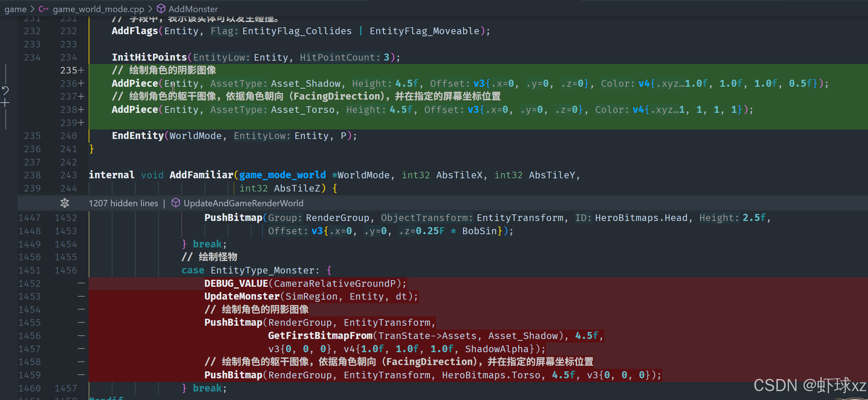The height and width of the screenshot is (400, 868).
Task: Click the UpdateMonster call in removed block
Action: click(x=242, y=296)
